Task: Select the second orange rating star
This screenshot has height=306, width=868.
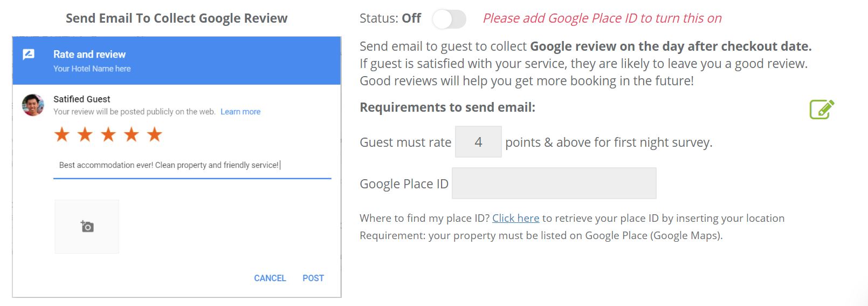Action: click(85, 134)
